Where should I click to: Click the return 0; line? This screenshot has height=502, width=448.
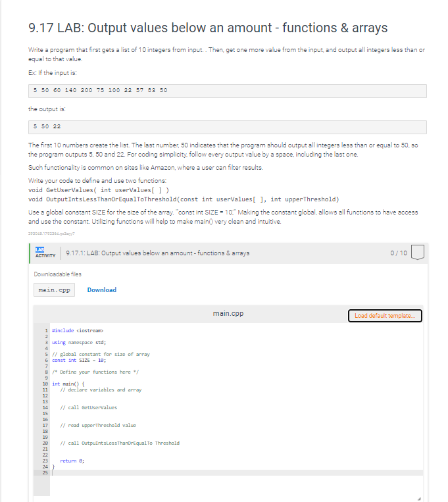(72, 461)
